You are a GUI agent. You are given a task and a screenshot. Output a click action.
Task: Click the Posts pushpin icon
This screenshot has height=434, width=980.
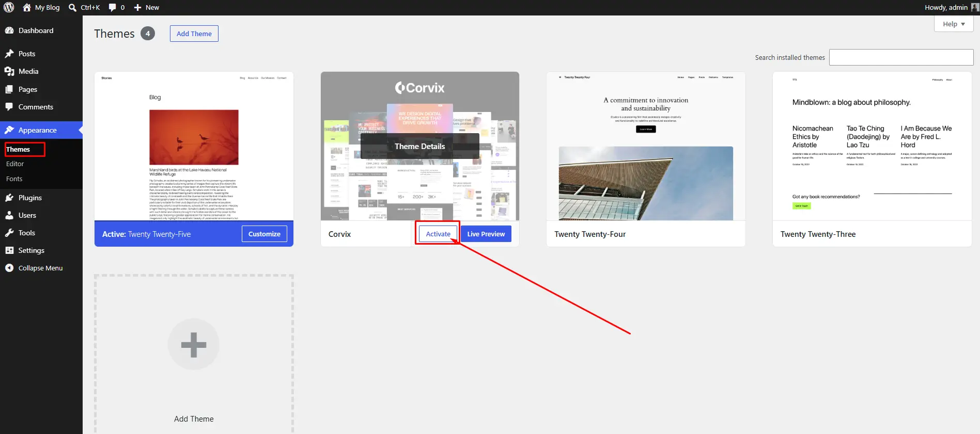(9, 54)
